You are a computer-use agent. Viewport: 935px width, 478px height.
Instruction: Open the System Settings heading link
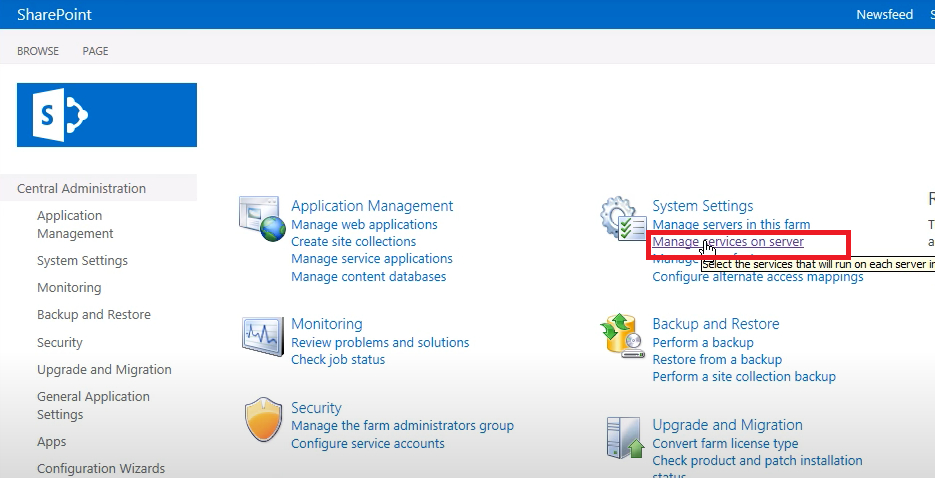click(x=702, y=206)
